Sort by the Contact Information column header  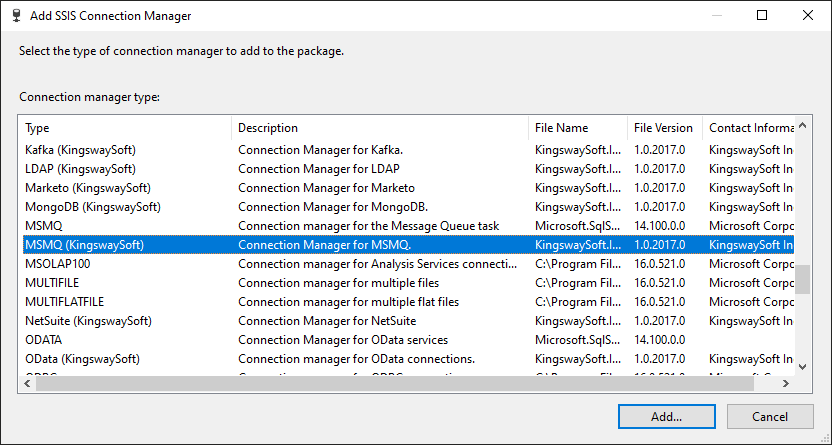click(748, 128)
